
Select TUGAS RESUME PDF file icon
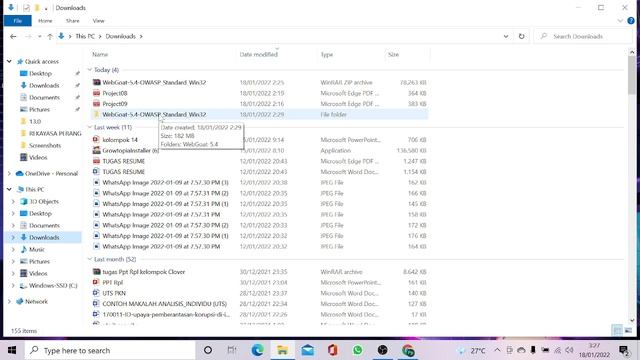pyautogui.click(x=96, y=161)
